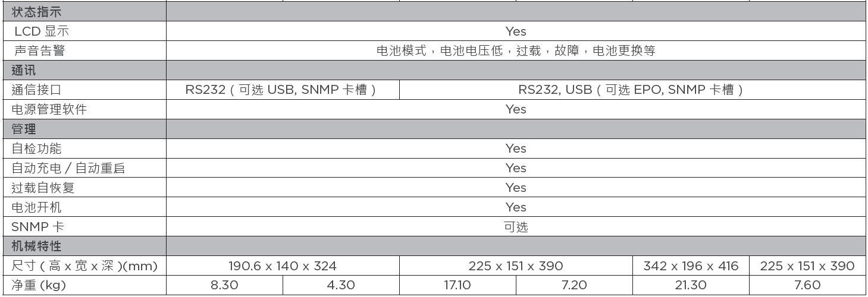Select the 通信接口 row label
The image size is (868, 297).
tap(36, 90)
